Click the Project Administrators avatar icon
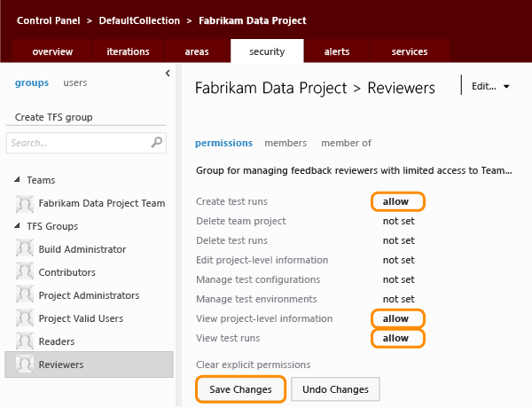 point(25,295)
